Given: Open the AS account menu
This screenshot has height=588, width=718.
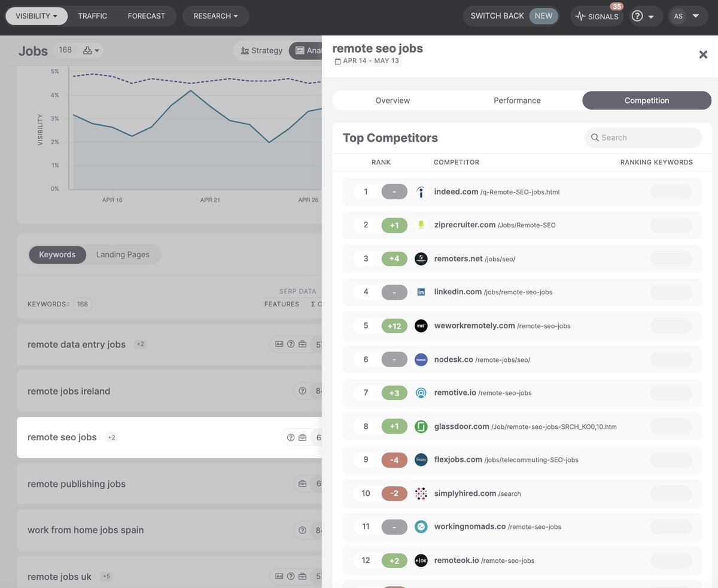Looking at the screenshot, I should (686, 16).
